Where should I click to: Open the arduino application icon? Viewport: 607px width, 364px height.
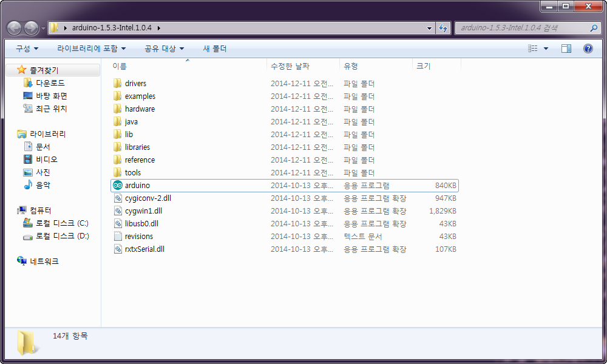(x=118, y=186)
